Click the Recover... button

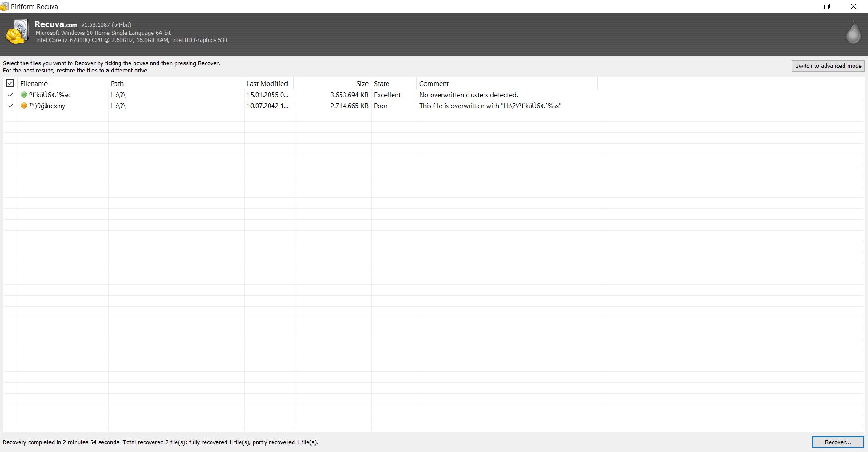tap(838, 442)
